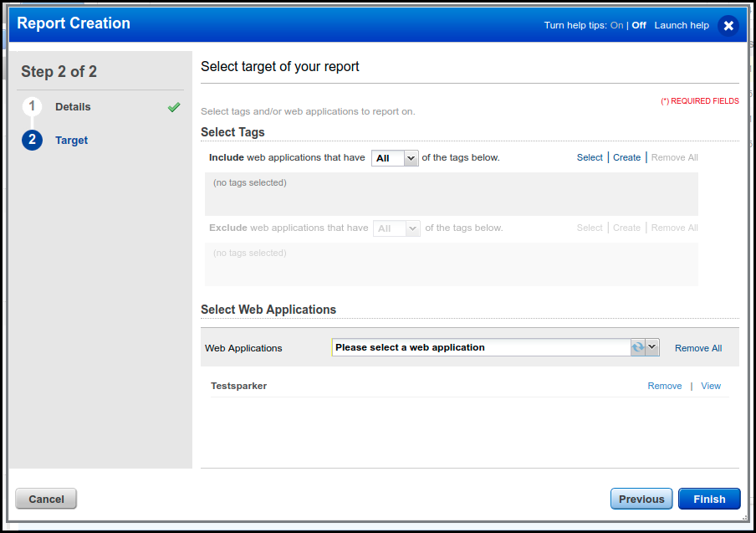Click the numbered circle for step 1
This screenshot has width=756, height=533.
pyautogui.click(x=32, y=106)
